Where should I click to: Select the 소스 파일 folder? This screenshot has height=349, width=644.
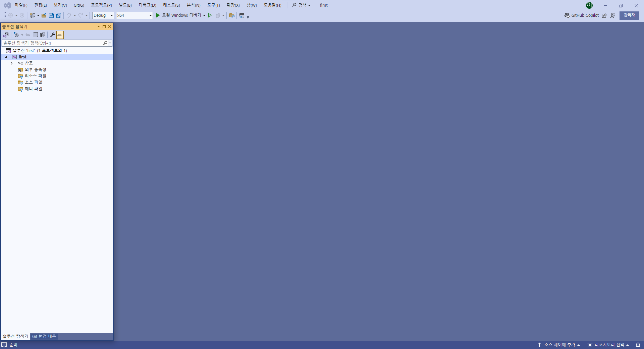(57, 83)
